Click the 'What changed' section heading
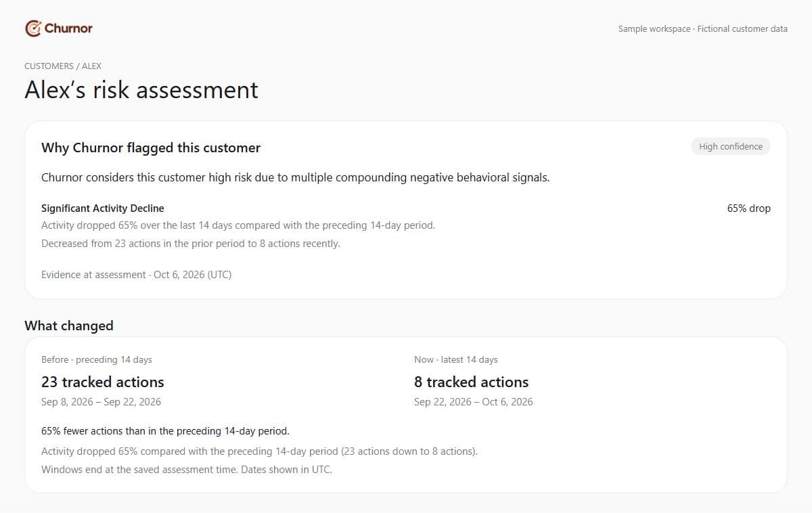 click(69, 326)
